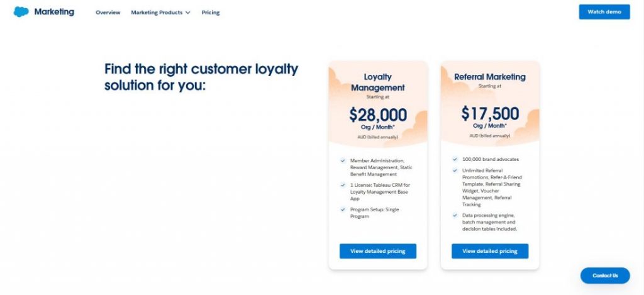
Task: Go to the Overview nav item
Action: 108,13
